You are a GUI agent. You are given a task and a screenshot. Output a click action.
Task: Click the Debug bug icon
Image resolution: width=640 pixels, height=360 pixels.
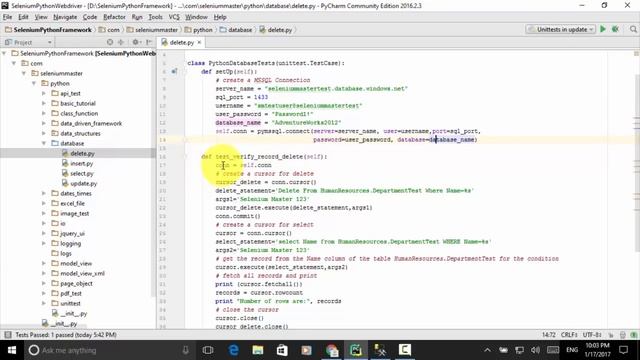tap(615, 29)
